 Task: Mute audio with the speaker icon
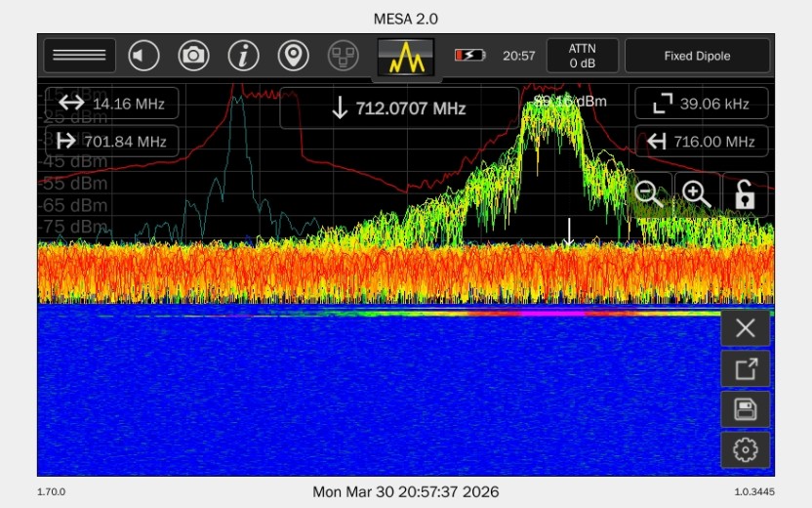[x=144, y=56]
